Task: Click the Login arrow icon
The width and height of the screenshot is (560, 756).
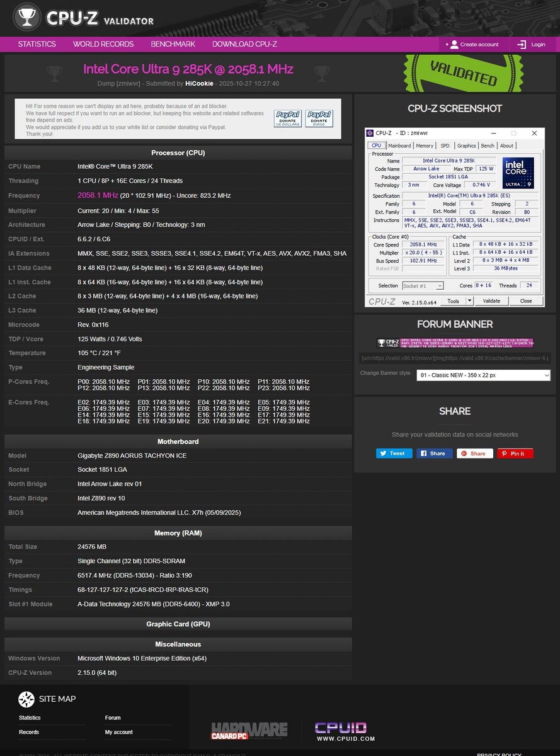Action: [522, 44]
